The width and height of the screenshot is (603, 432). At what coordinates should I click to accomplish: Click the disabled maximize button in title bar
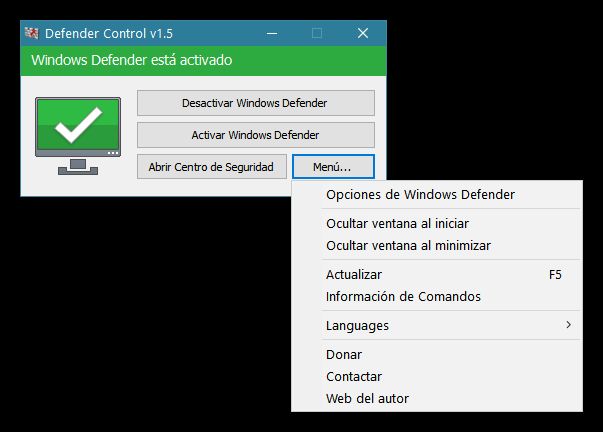[317, 33]
